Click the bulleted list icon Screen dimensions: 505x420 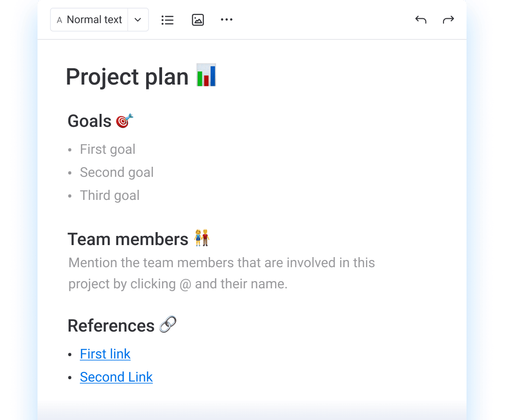point(167,20)
